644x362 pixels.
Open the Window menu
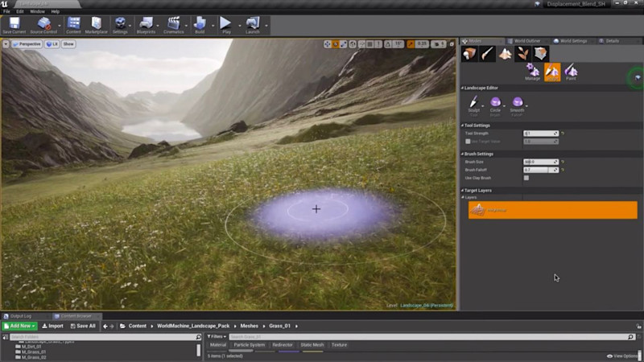click(x=37, y=11)
